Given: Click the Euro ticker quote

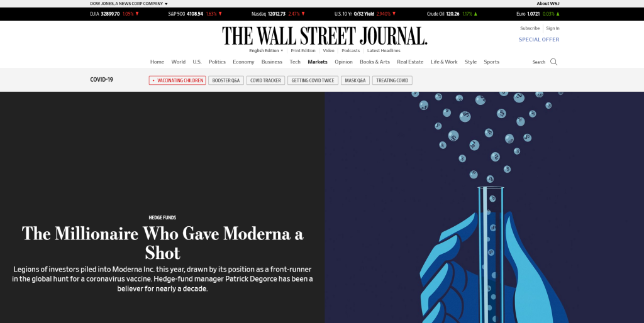Looking at the screenshot, I should (538, 14).
